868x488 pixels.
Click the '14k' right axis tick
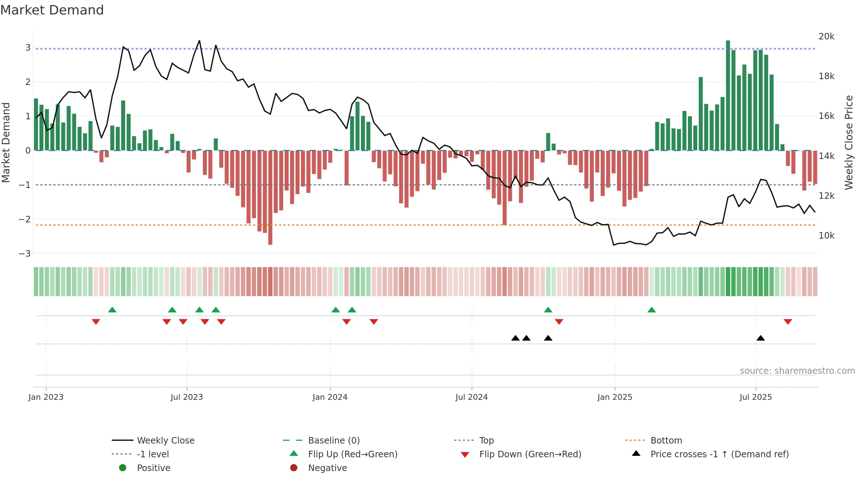click(x=827, y=156)
